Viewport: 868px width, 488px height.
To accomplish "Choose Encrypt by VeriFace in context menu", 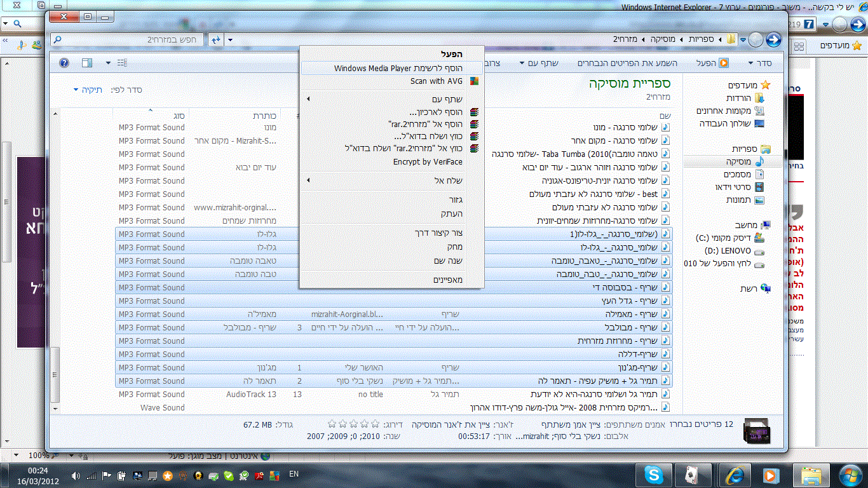I will [x=427, y=162].
